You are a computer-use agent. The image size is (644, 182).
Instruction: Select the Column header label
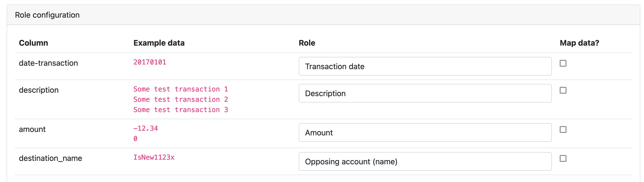click(33, 43)
